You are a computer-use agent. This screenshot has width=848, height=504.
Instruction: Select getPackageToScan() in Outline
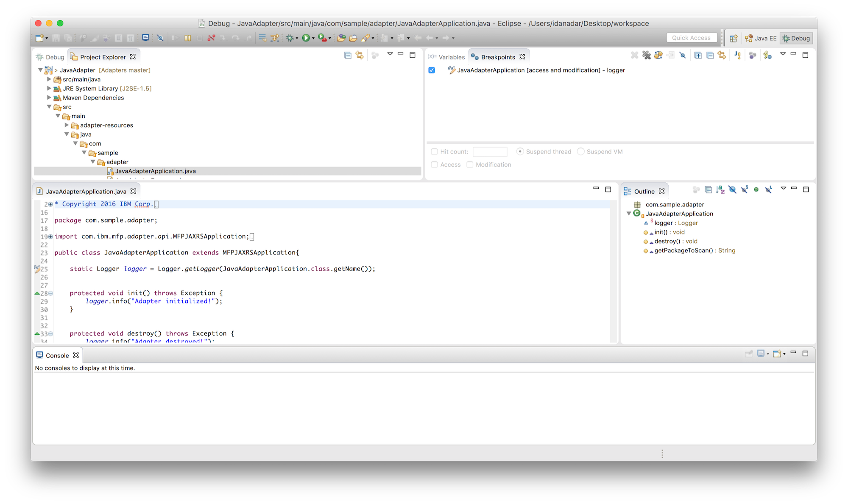pyautogui.click(x=683, y=251)
